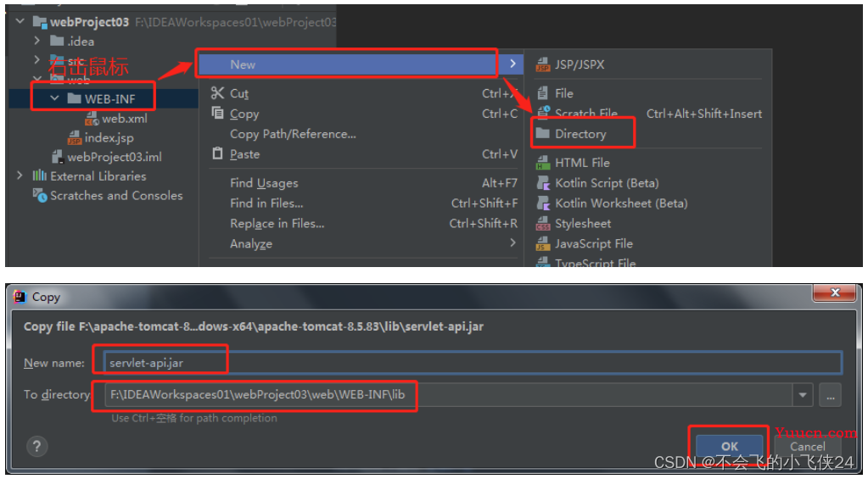868x479 pixels.
Task: Click the Copy icon in context menu
Action: click(x=217, y=114)
